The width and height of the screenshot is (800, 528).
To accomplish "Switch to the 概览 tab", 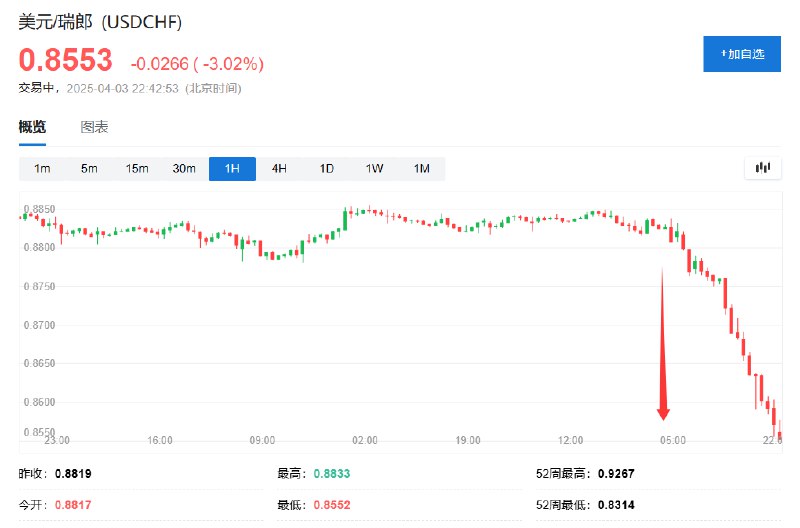I will [32, 127].
